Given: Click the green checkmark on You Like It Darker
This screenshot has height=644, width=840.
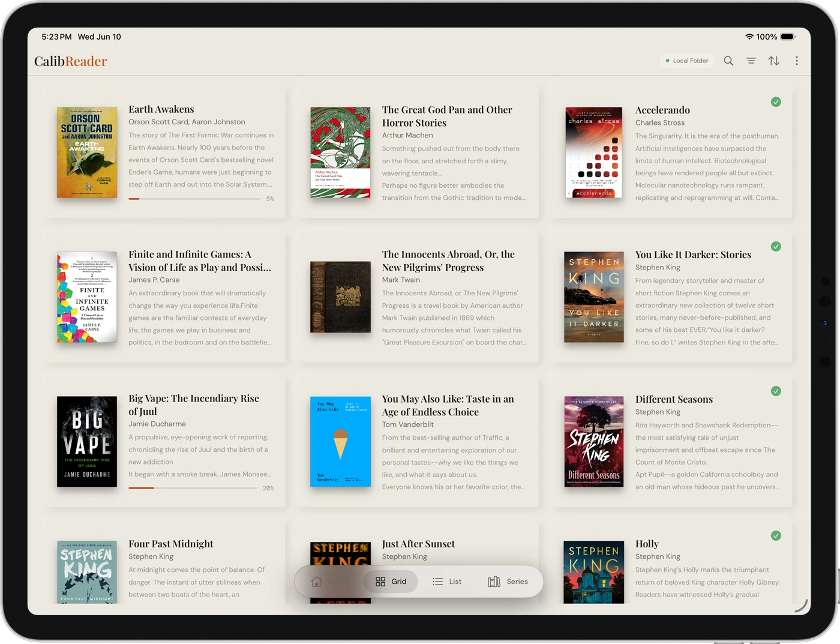Looking at the screenshot, I should (776, 247).
